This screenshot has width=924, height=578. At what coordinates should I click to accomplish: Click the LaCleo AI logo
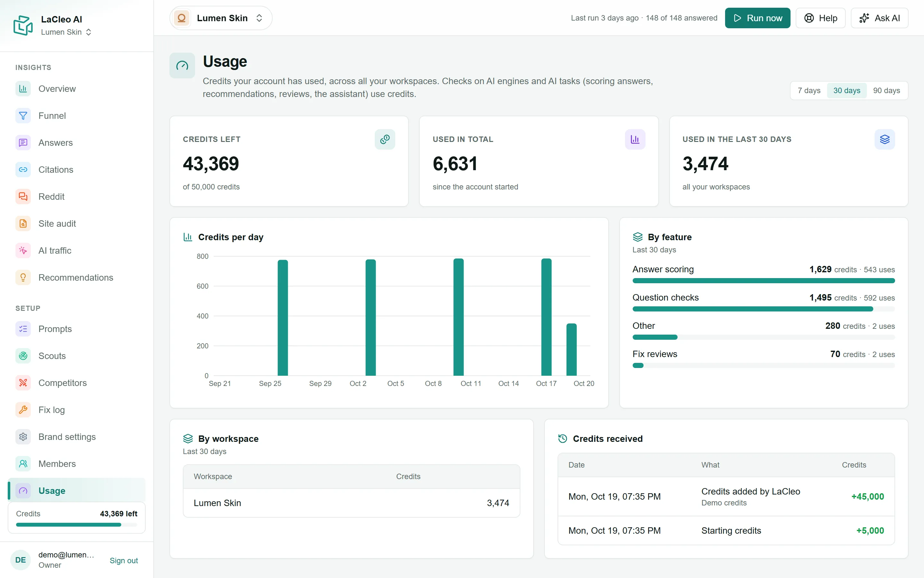coord(23,25)
